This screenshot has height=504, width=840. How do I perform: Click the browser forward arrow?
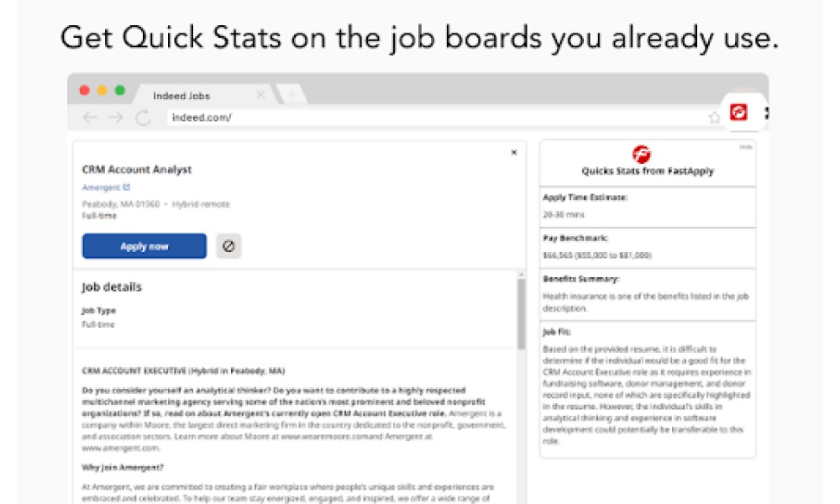(x=116, y=118)
